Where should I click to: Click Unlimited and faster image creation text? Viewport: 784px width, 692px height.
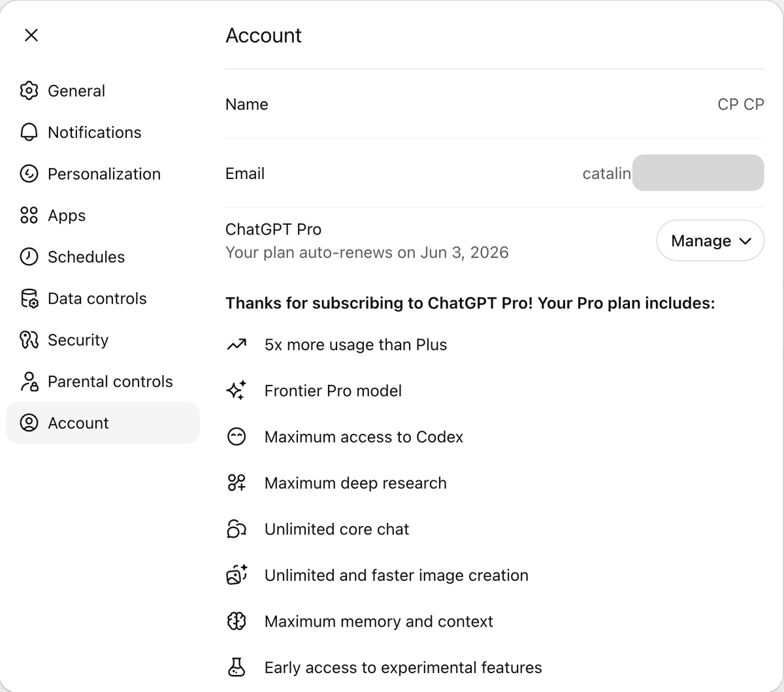396,575
